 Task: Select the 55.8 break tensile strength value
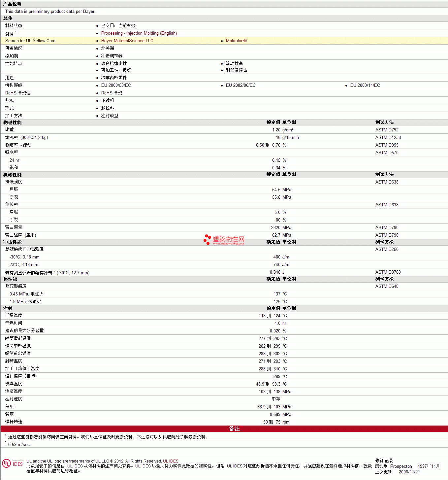[x=276, y=197]
